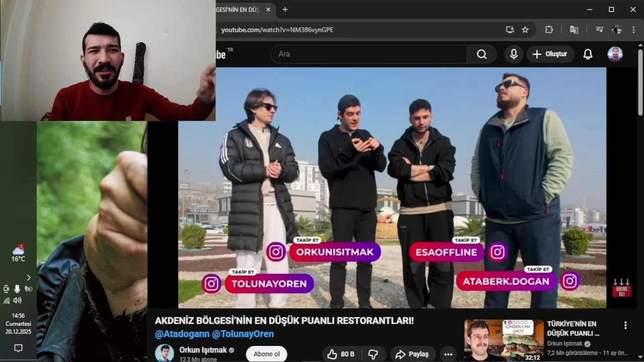This screenshot has width=644, height=362.
Task: Click the address bar URL
Action: click(x=277, y=30)
